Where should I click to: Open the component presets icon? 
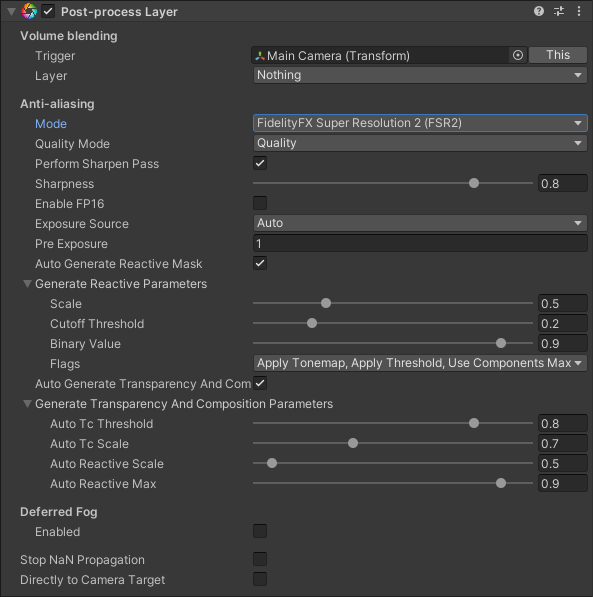coord(559,11)
